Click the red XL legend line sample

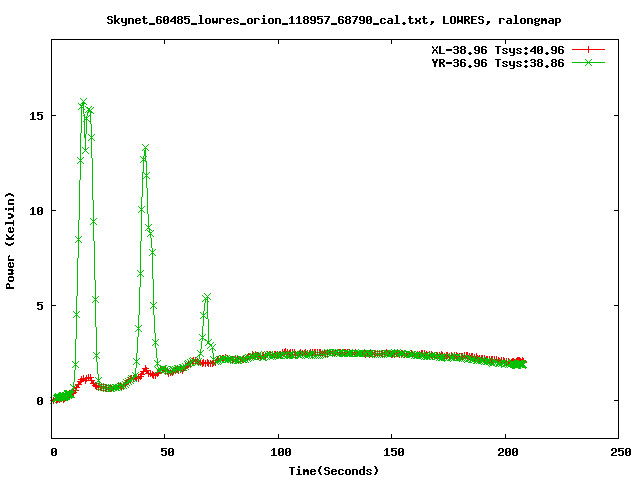point(588,50)
